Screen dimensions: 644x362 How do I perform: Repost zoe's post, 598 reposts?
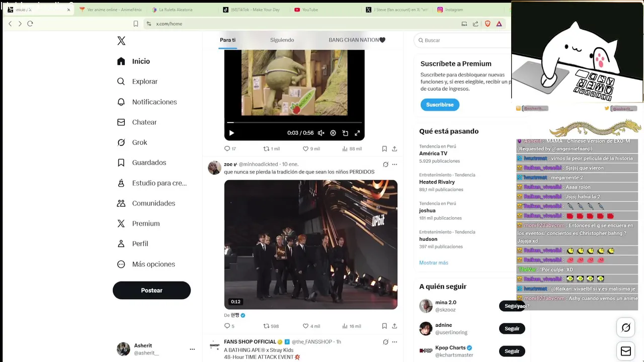[271, 326]
